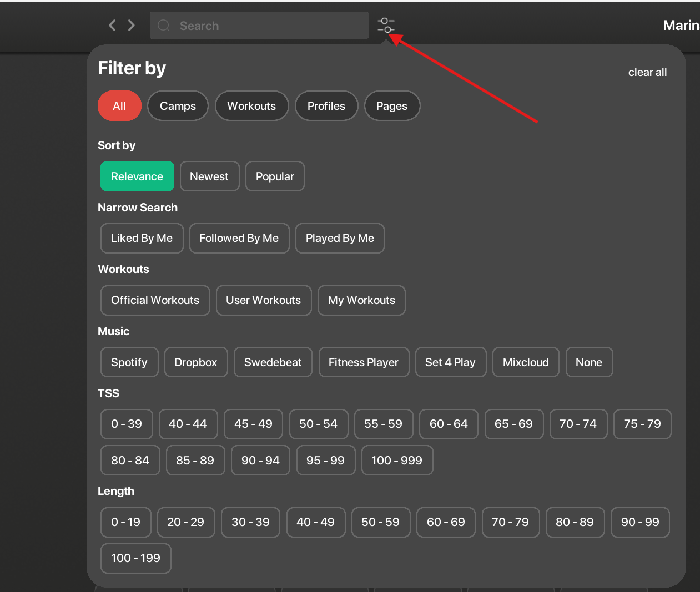
Task: Choose TSS range 90 - 94
Action: click(260, 461)
